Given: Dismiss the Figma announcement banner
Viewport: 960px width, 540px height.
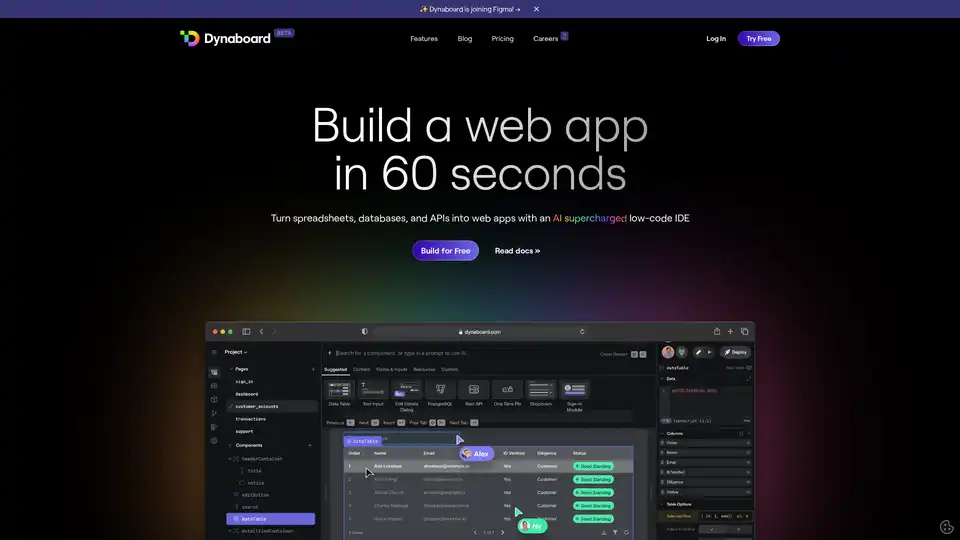Looking at the screenshot, I should (536, 9).
